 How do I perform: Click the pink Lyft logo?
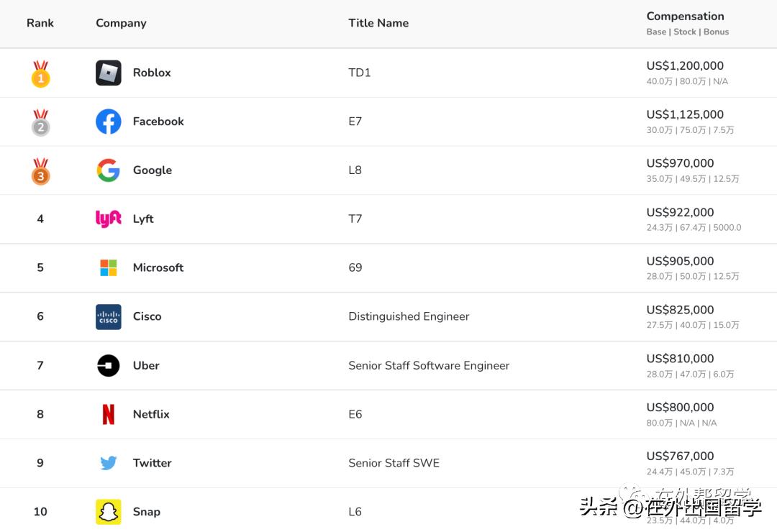(x=109, y=219)
